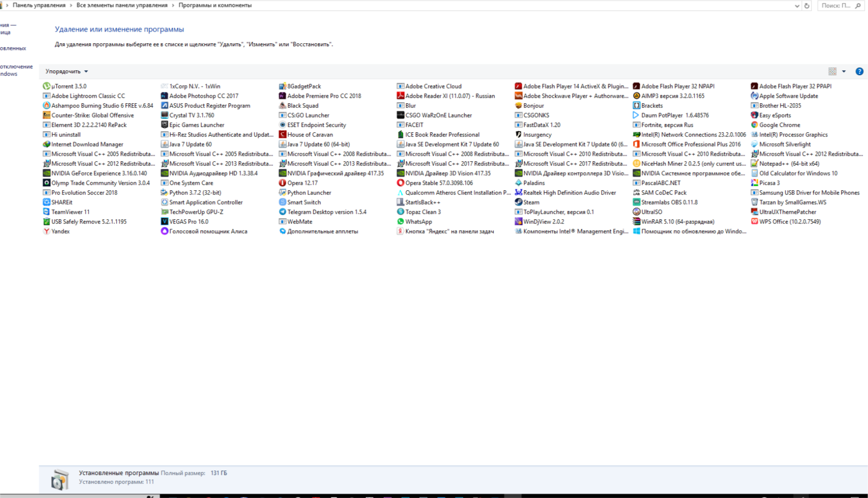Image resolution: width=868 pixels, height=498 pixels.
Task: Select ESET Endpoint Security entry
Action: tap(313, 125)
